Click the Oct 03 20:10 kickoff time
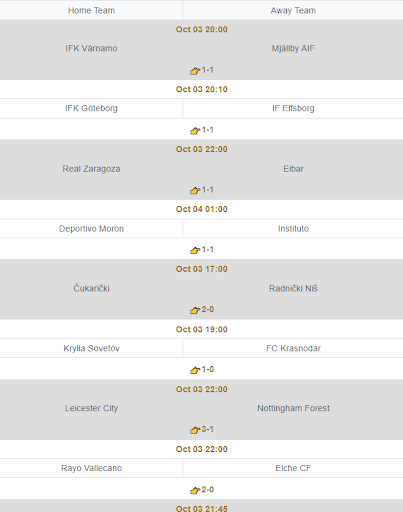 point(202,89)
